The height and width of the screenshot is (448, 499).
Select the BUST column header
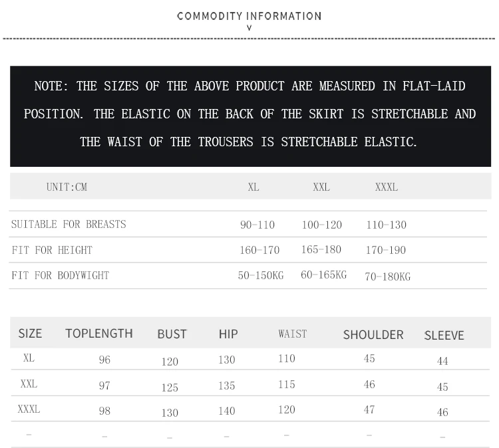pos(172,334)
